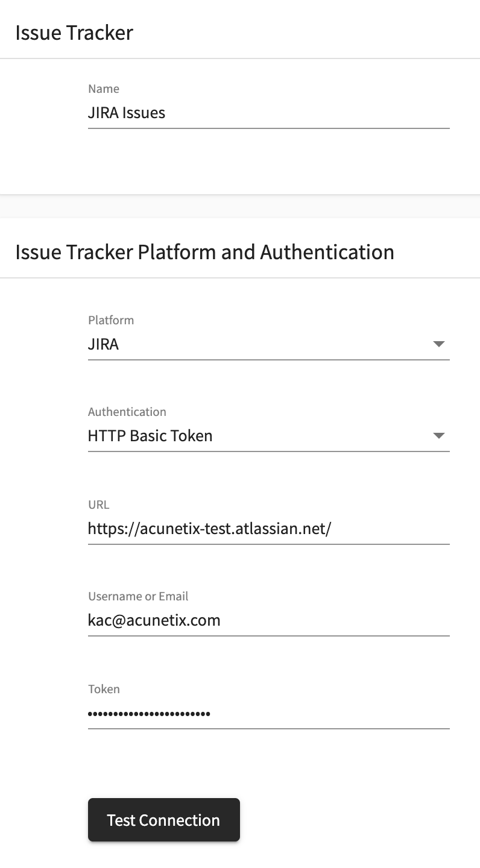Select the JIRA value in Platform
Viewport: 480px width, 868px height.
[x=104, y=345]
